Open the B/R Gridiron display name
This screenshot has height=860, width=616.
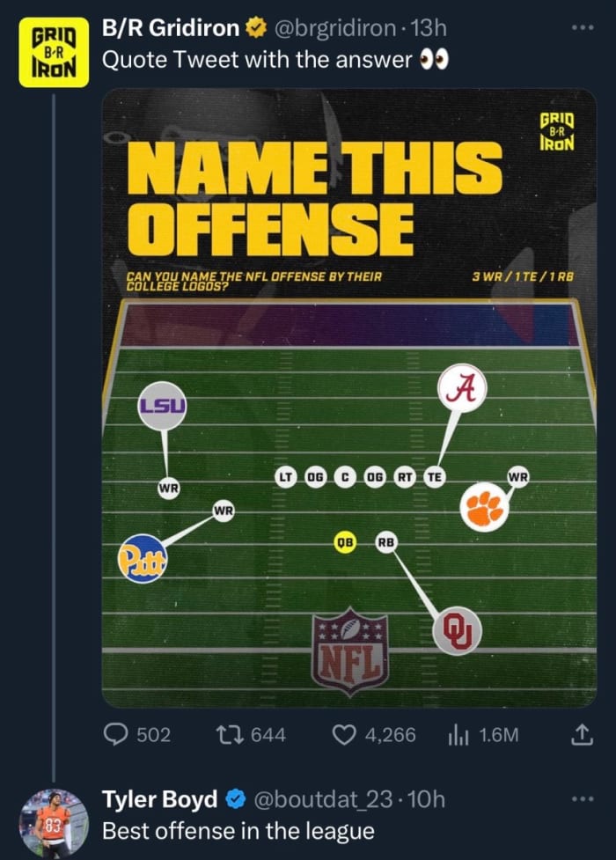[x=170, y=29]
